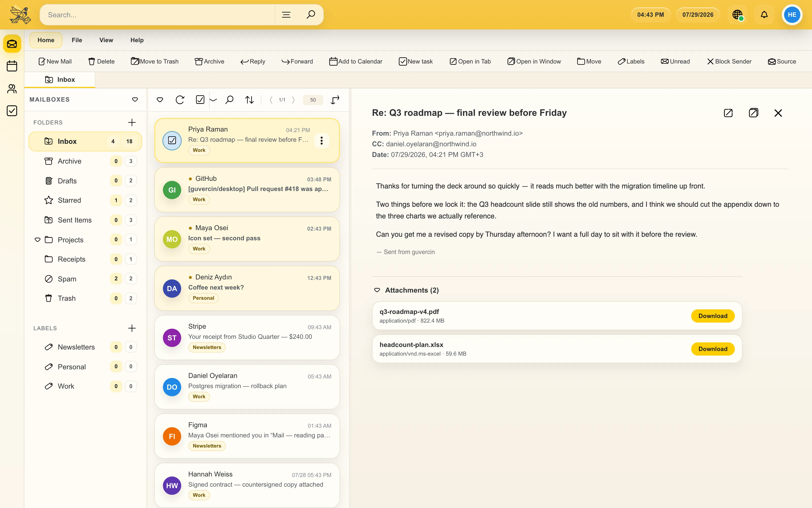Viewport: 812px width, 508px height.
Task: Add a new folder with plus icon
Action: [132, 122]
